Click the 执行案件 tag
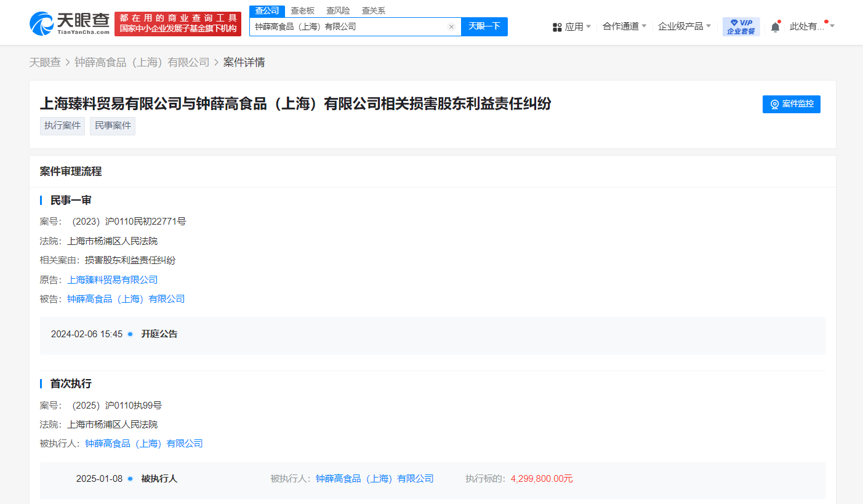 click(62, 126)
